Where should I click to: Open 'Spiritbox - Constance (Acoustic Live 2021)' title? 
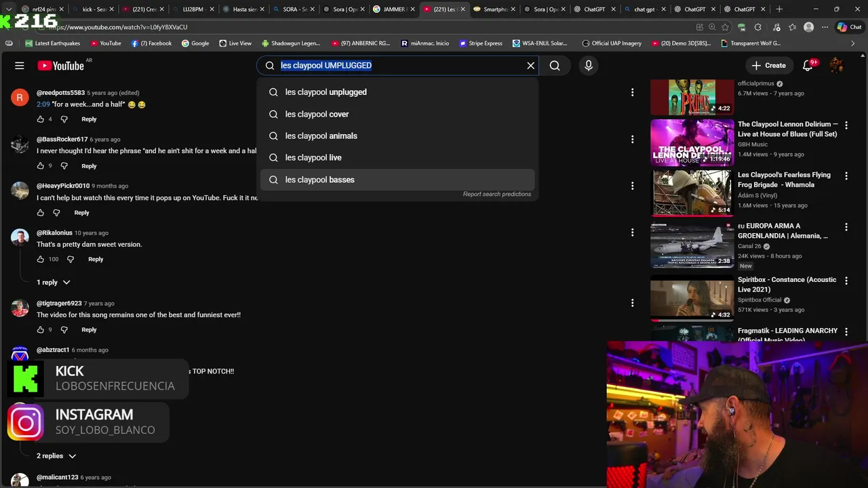787,285
